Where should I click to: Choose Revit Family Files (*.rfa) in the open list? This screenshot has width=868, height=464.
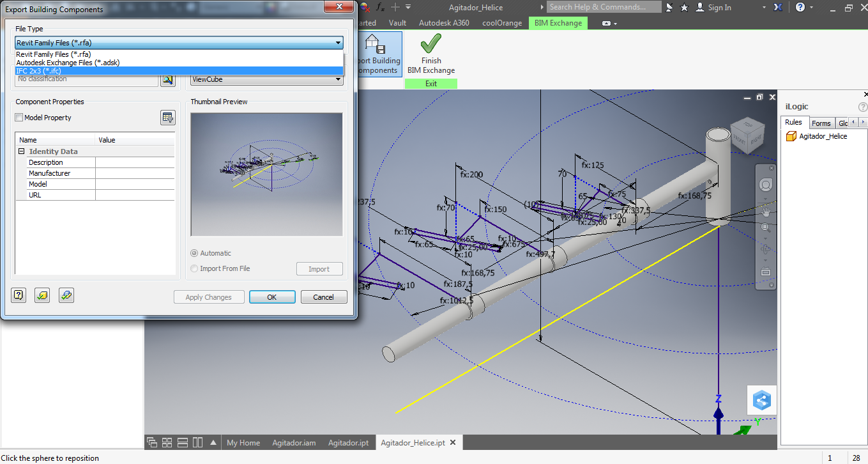point(179,54)
